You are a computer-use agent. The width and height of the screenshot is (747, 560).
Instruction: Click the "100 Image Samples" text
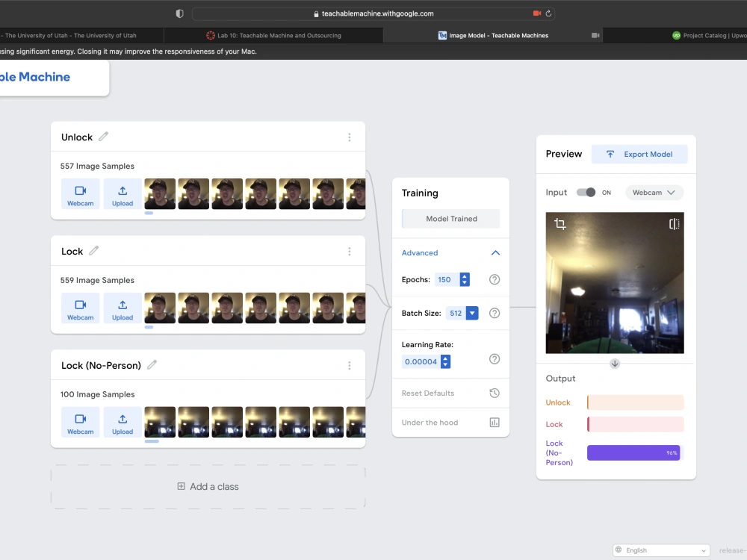coord(97,394)
